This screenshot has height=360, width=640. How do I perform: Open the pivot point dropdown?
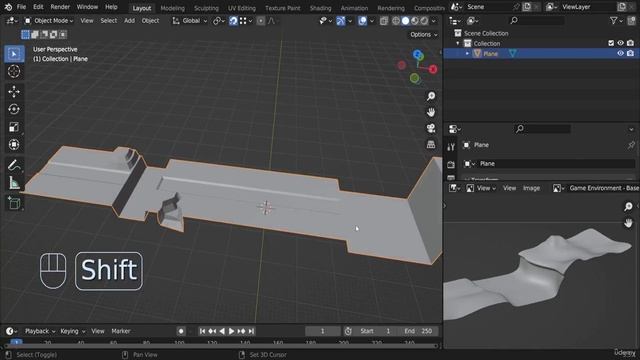(219, 21)
